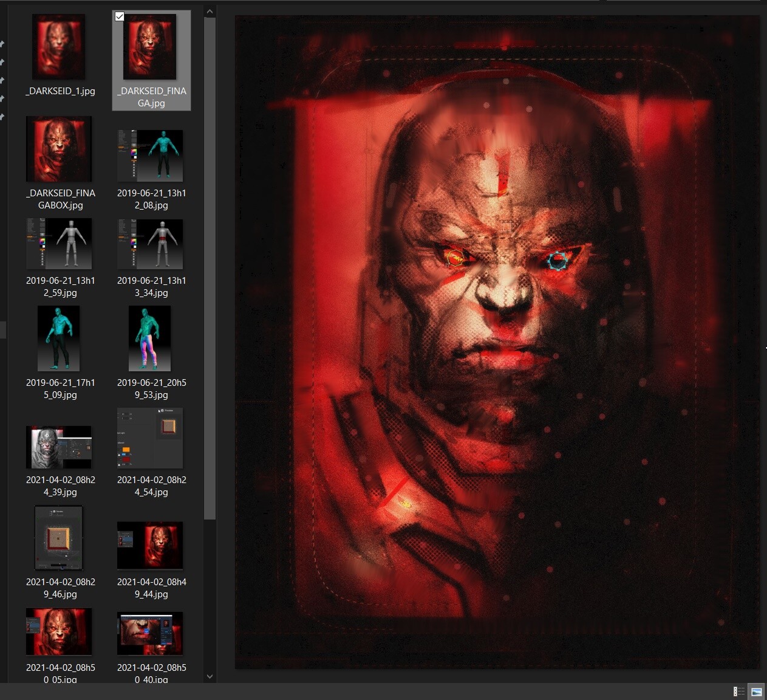The image size is (767, 700).
Task: Select the 2019-06-21_17h15_09.jpg thumbnail
Action: (59, 338)
